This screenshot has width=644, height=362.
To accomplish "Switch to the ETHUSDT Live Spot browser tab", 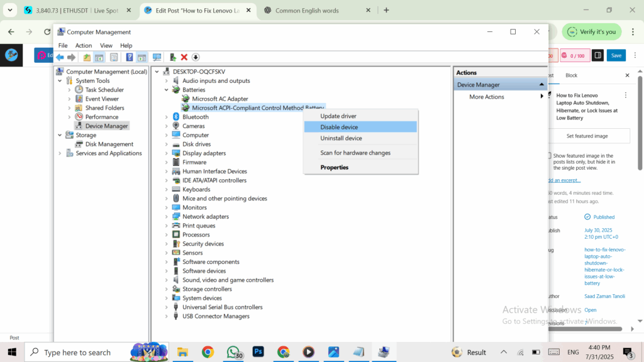I will point(77,10).
